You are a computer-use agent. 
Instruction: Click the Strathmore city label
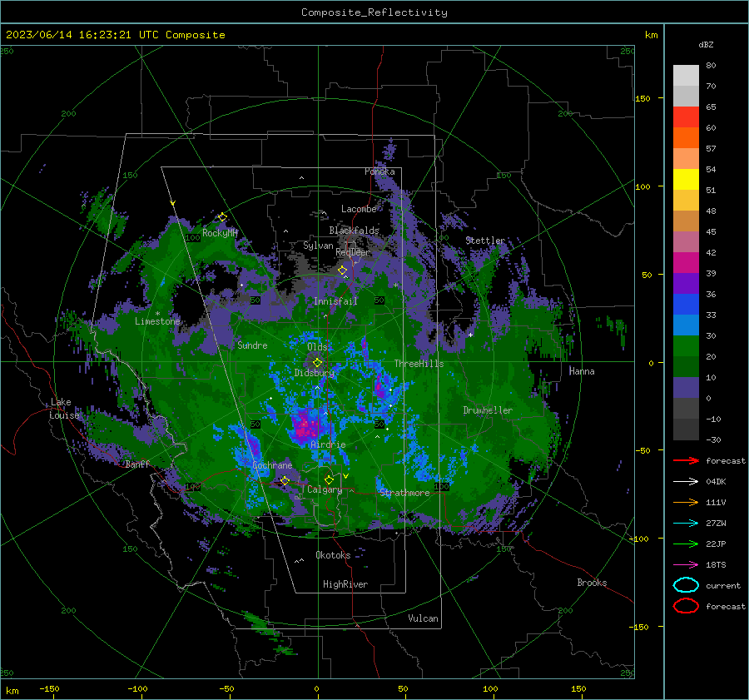(404, 493)
